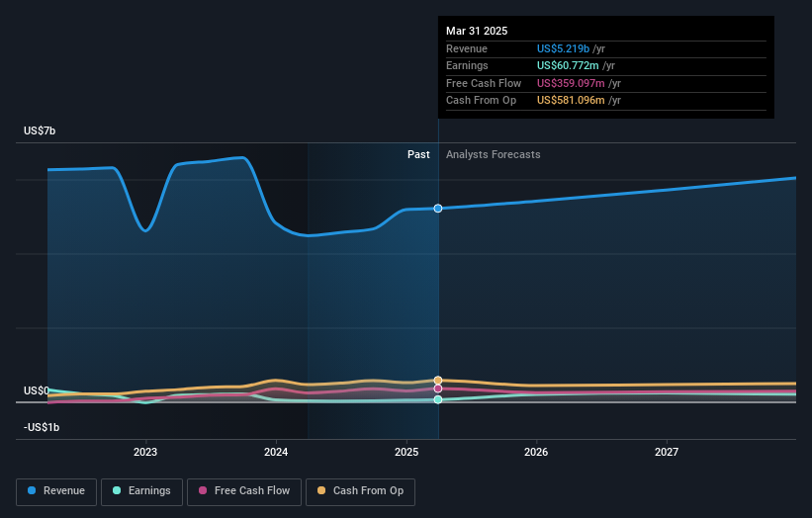Click the US$581.096m cash from op value
The height and width of the screenshot is (518, 812).
(571, 101)
